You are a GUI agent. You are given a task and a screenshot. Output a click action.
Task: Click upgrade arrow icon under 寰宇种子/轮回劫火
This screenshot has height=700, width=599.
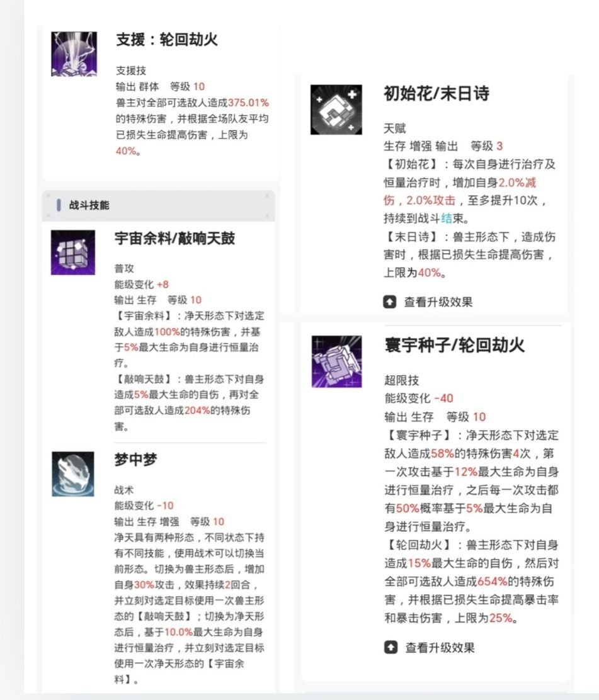point(391,647)
